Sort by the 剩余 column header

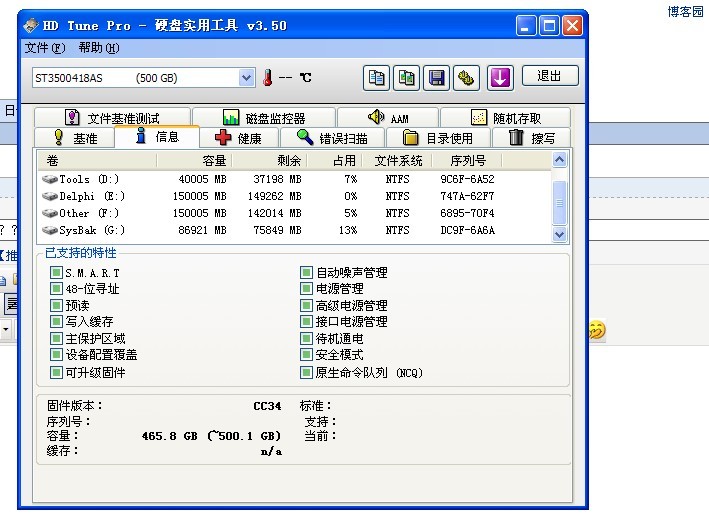tap(269, 160)
